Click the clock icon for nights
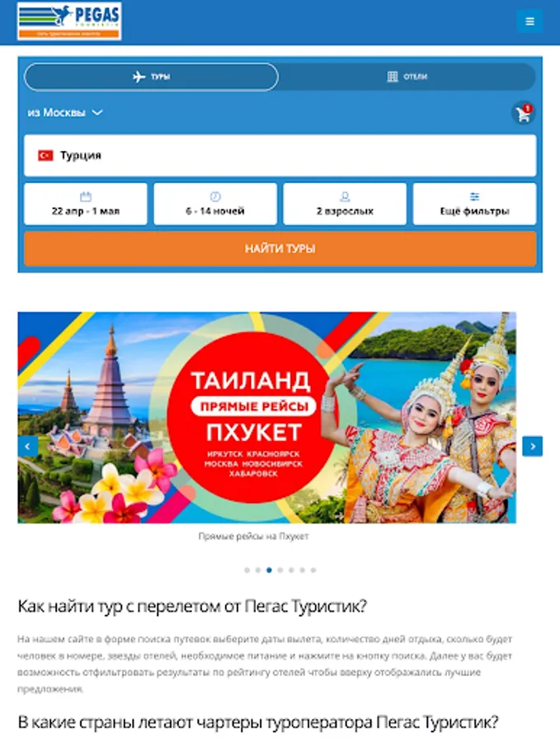 [x=215, y=196]
